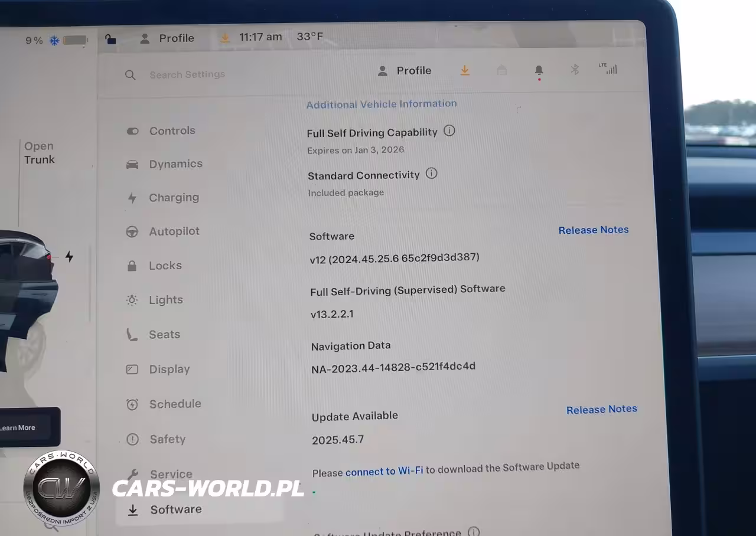756x536 pixels.
Task: Tap the LTE signal strength icon
Action: pos(608,68)
